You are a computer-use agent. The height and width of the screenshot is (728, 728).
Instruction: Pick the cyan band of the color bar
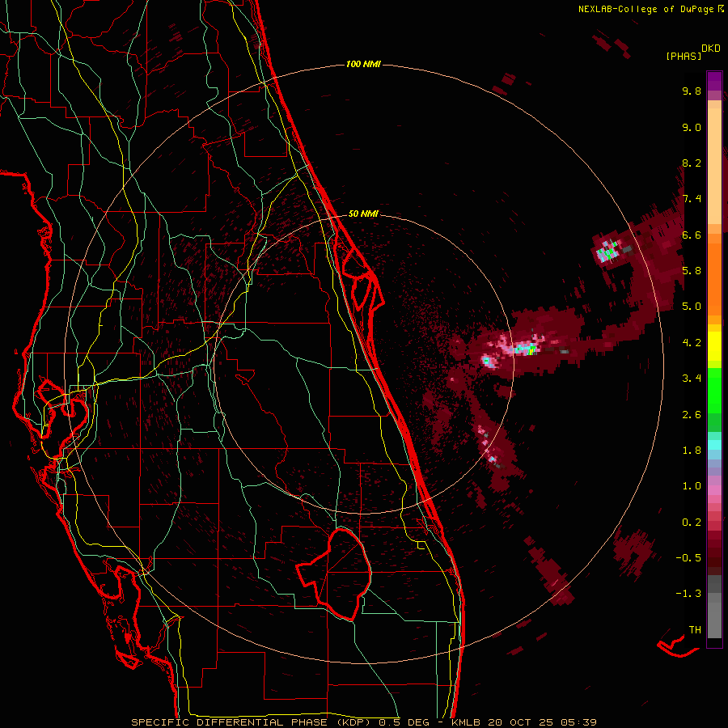(x=714, y=445)
